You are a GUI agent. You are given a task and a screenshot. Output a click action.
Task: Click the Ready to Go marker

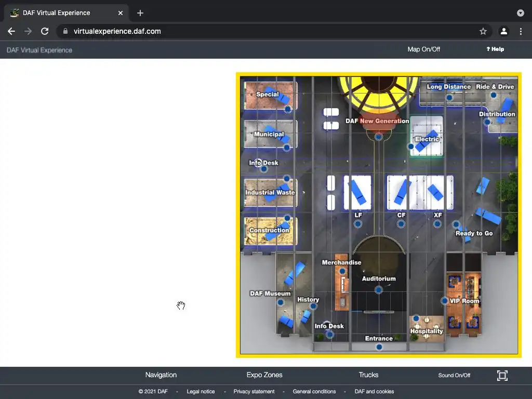pos(456,224)
